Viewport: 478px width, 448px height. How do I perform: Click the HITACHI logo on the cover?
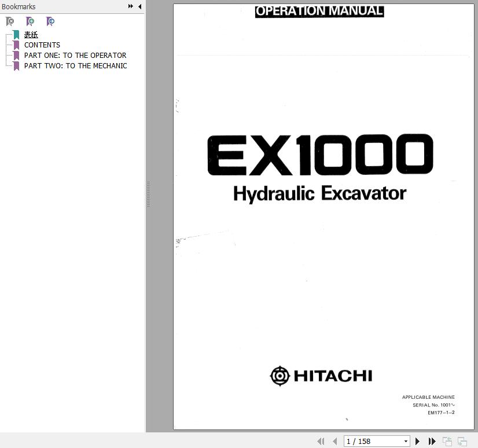coord(321,376)
